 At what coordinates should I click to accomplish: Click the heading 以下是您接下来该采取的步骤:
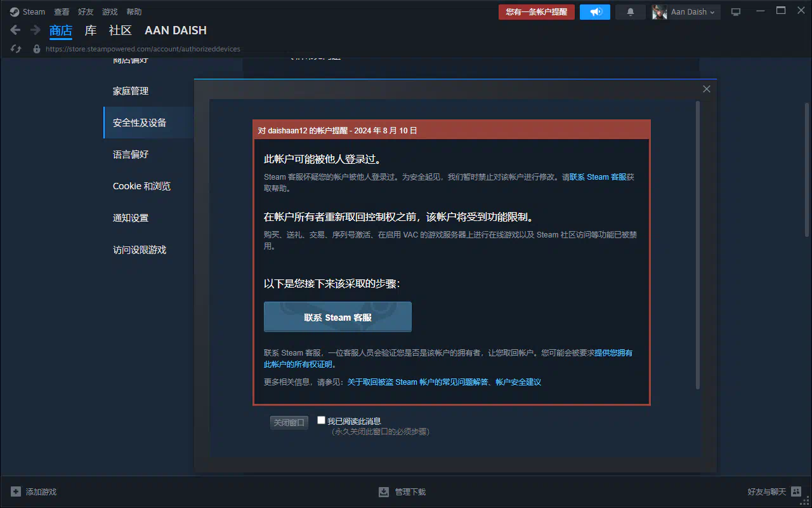click(332, 284)
